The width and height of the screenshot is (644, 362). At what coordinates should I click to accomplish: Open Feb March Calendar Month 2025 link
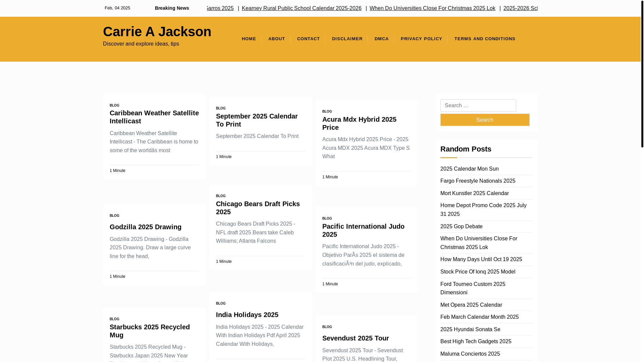[x=479, y=317]
